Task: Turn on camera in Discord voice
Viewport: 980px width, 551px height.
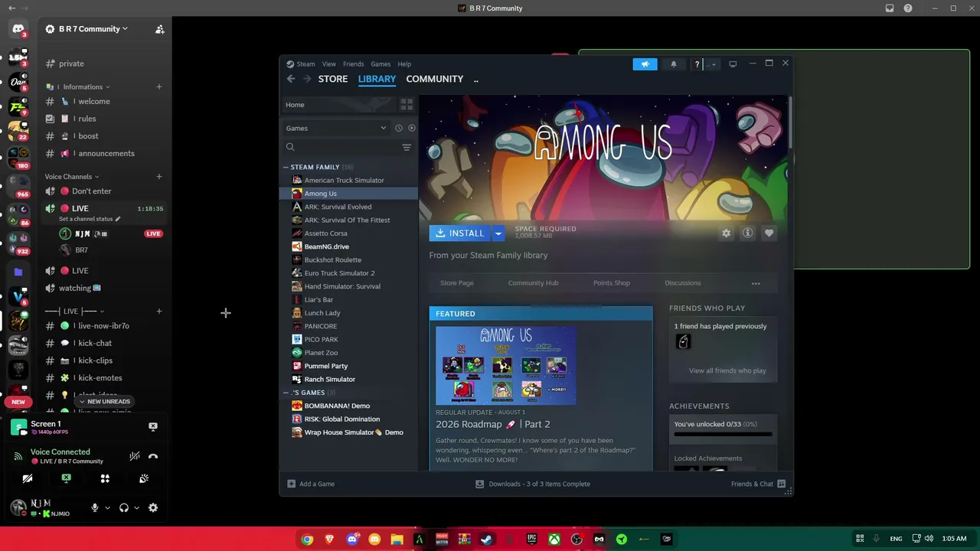Action: (28, 478)
